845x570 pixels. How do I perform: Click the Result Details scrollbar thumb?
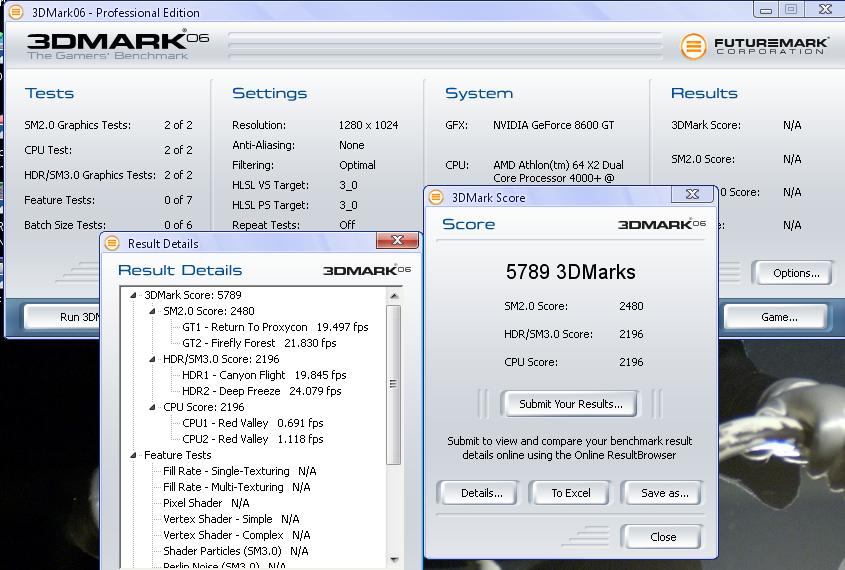pos(394,384)
